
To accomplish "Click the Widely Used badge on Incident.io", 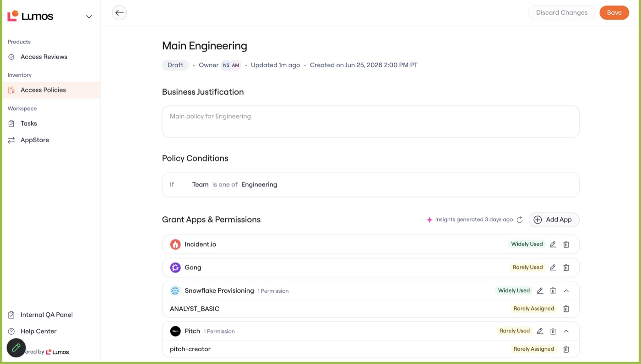I will [x=527, y=244].
